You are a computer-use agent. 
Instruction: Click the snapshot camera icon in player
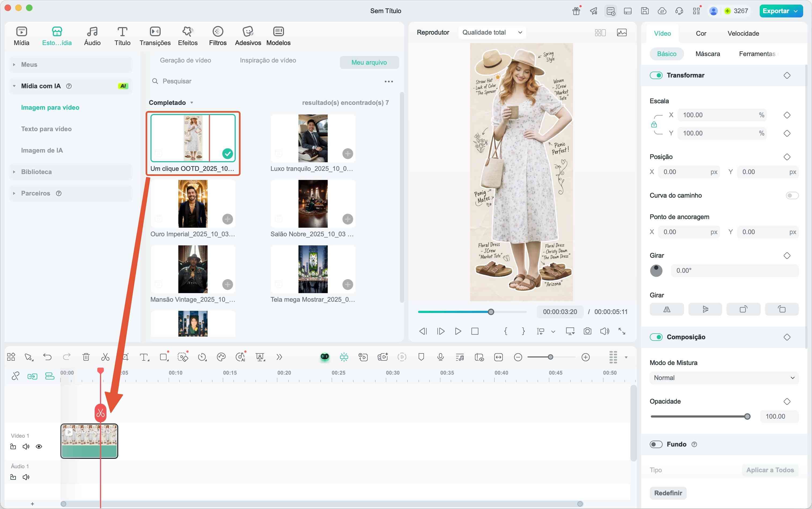588,331
